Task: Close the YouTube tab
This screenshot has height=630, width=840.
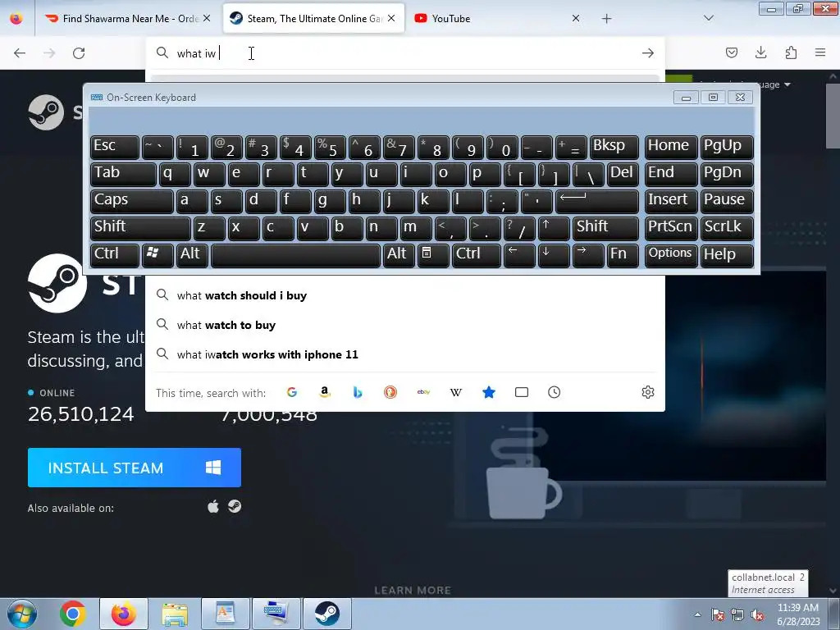Action: [x=575, y=19]
